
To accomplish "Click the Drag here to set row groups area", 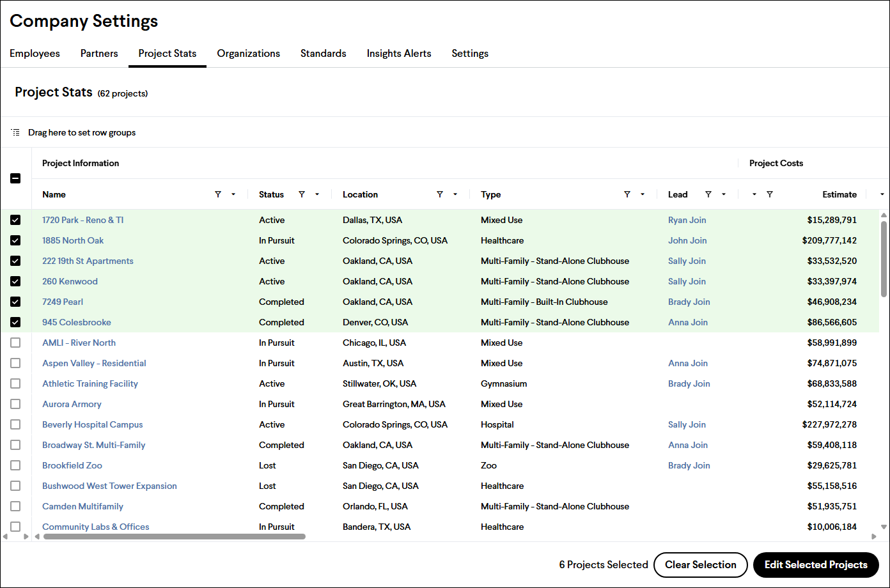I will click(x=82, y=132).
